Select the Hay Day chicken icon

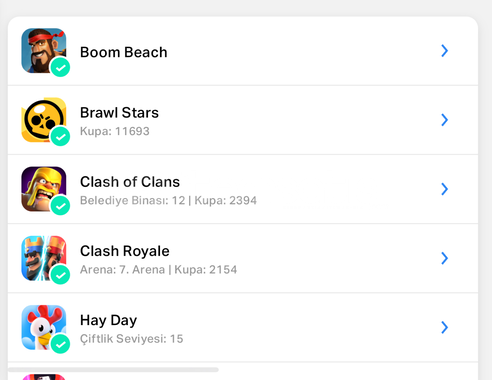(x=44, y=327)
